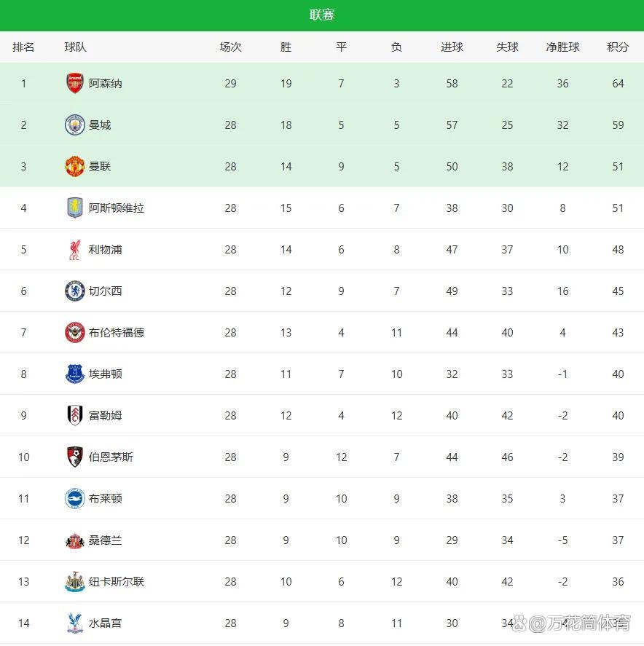Click the Arsenal club crest icon

click(x=75, y=84)
